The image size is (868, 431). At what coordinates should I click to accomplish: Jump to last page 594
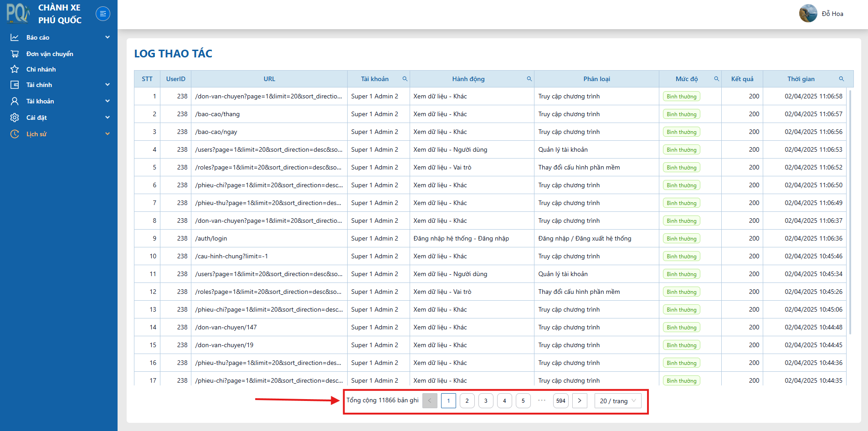pyautogui.click(x=561, y=401)
